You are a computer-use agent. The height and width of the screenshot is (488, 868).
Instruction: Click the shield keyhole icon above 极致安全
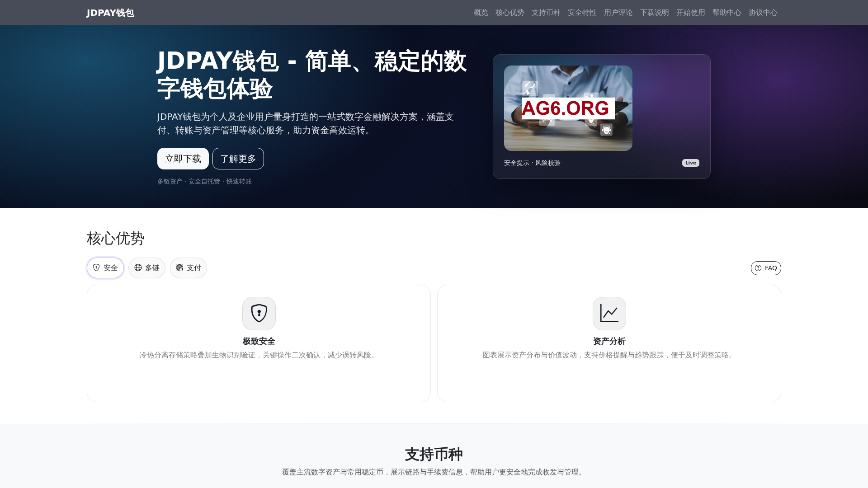point(259,314)
